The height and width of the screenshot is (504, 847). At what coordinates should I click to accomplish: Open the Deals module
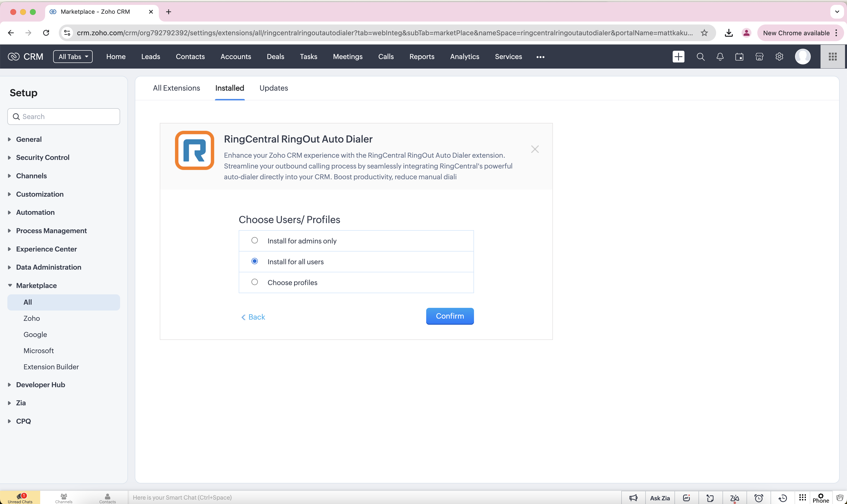click(275, 57)
